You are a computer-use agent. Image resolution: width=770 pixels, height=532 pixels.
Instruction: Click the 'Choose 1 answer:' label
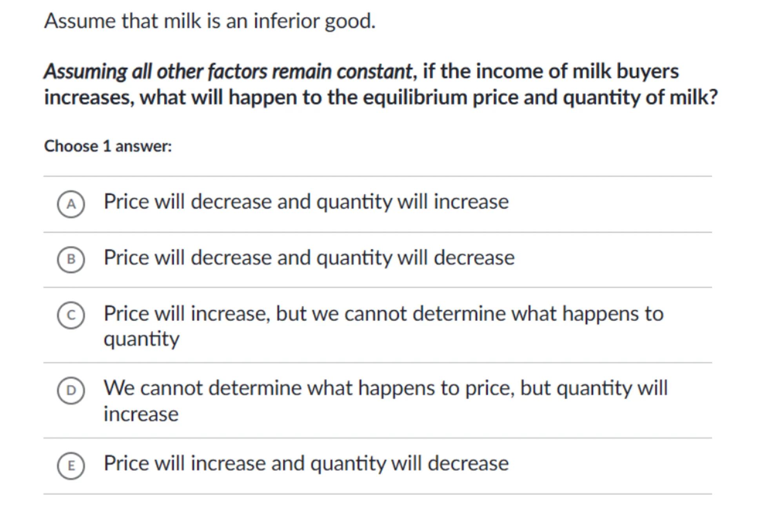pyautogui.click(x=108, y=146)
